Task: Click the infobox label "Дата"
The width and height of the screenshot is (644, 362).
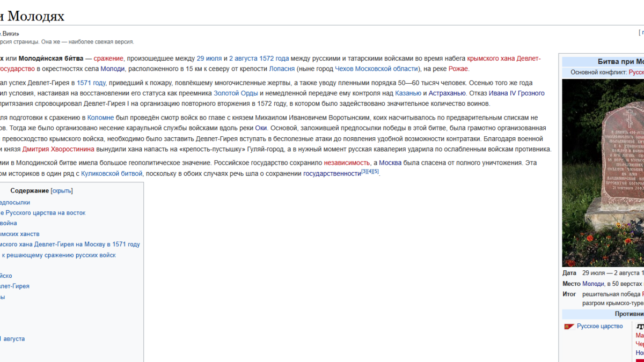Action: tap(569, 273)
